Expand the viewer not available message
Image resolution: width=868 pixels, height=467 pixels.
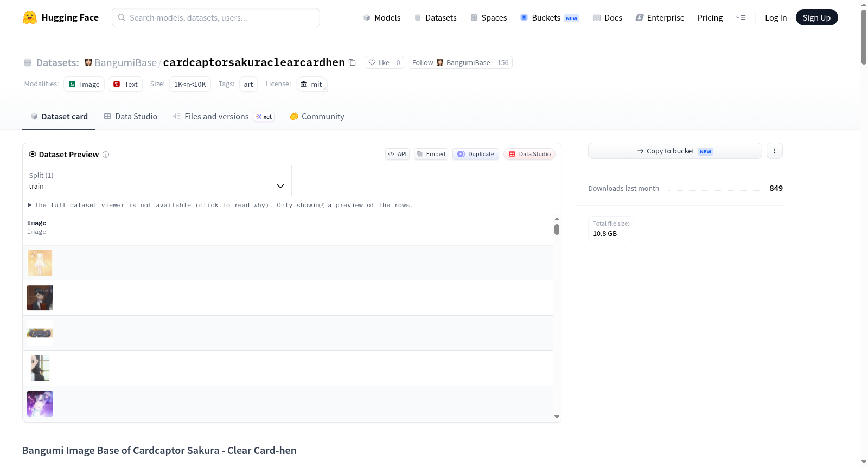click(220, 205)
